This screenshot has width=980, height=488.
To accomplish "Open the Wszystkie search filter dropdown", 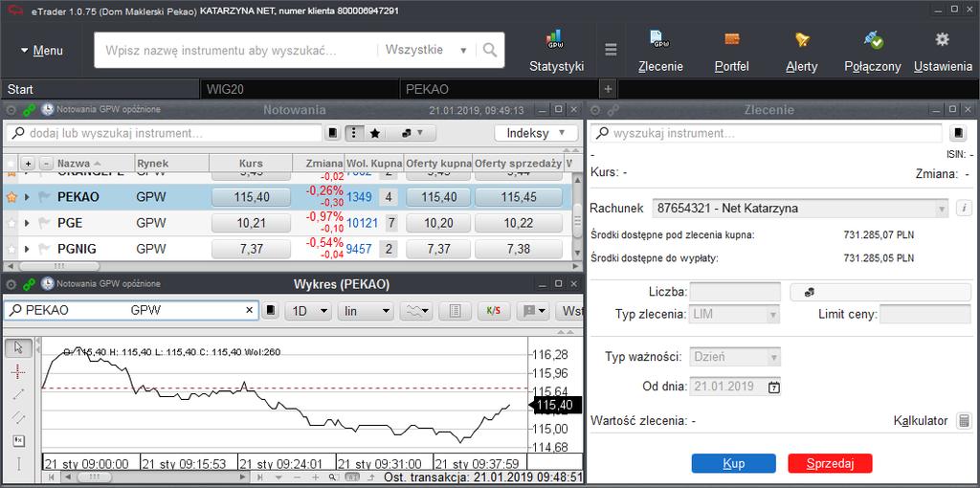I will 426,50.
